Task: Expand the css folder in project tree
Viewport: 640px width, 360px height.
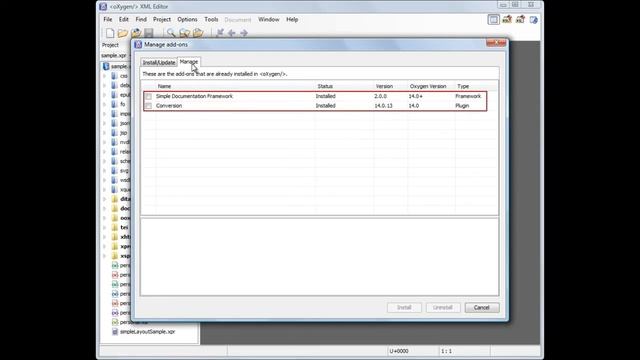Action: pyautogui.click(x=104, y=76)
